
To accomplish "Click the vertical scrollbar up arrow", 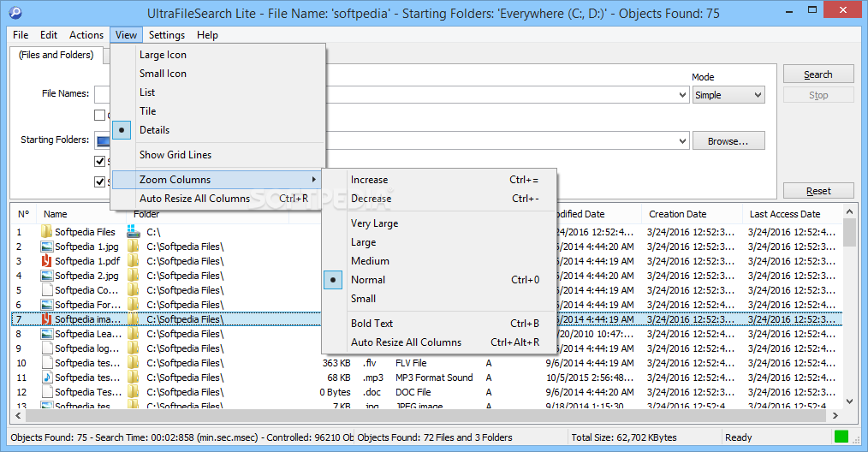I will tap(849, 211).
